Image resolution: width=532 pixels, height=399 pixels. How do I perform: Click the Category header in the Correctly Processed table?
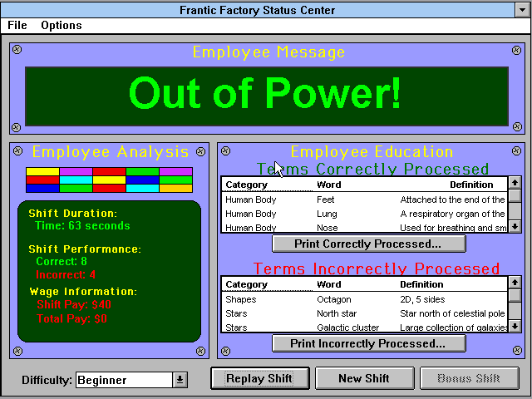click(x=247, y=185)
